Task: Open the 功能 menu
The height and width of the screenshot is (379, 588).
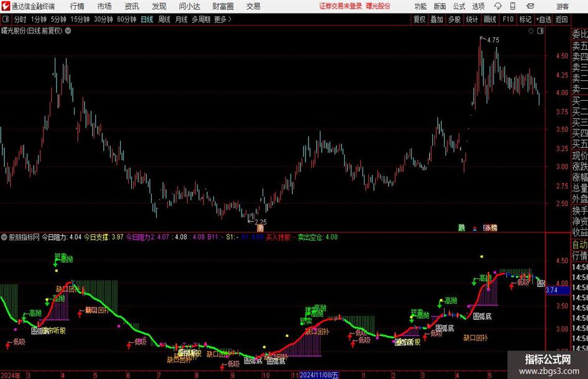Action: [421, 6]
